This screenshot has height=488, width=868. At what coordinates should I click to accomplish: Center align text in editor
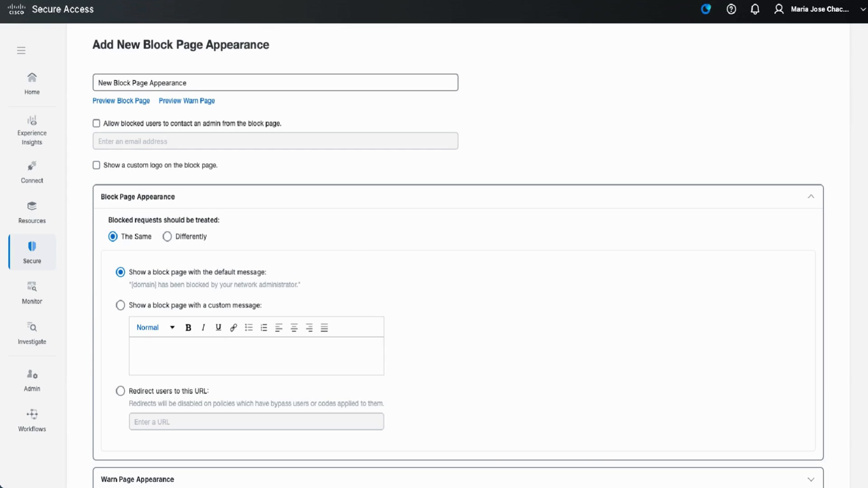pos(294,328)
